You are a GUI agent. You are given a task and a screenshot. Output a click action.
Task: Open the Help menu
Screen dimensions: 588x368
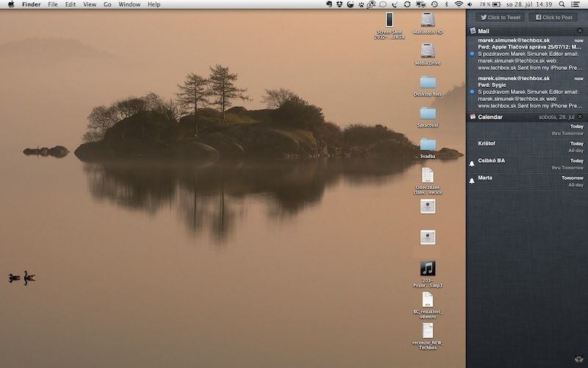(x=154, y=4)
